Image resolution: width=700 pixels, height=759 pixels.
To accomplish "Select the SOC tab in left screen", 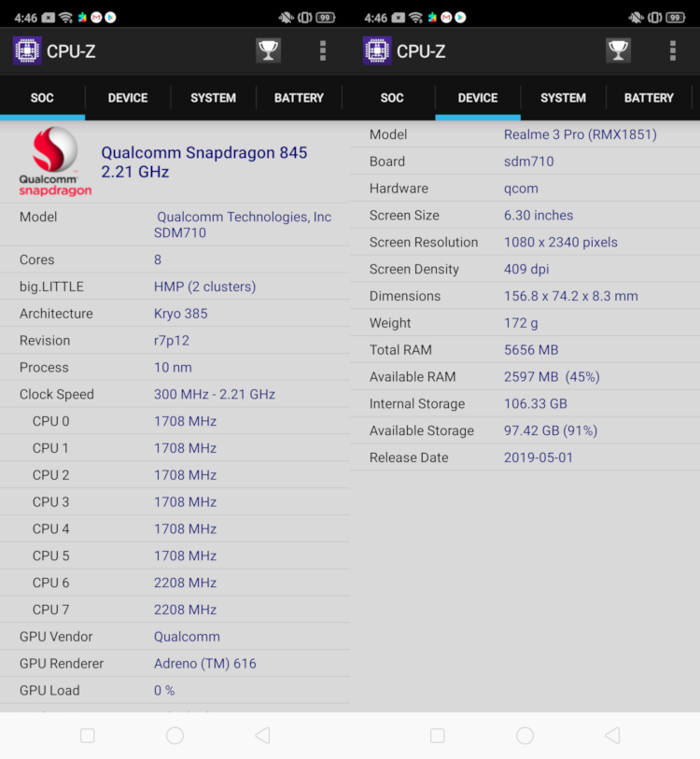I will (42, 98).
